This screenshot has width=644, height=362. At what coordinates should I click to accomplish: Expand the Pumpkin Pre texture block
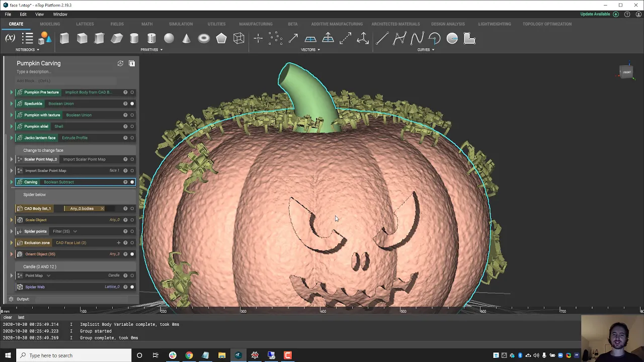12,92
